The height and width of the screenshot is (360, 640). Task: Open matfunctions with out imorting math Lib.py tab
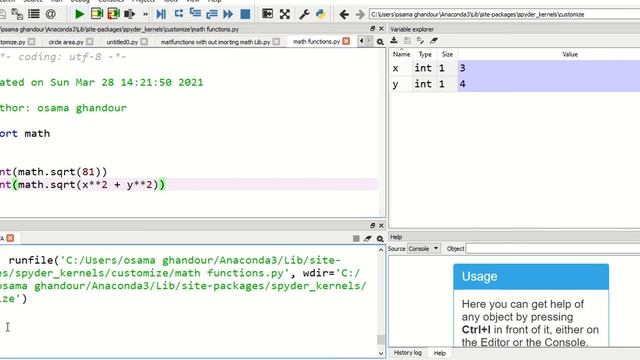coord(215,42)
